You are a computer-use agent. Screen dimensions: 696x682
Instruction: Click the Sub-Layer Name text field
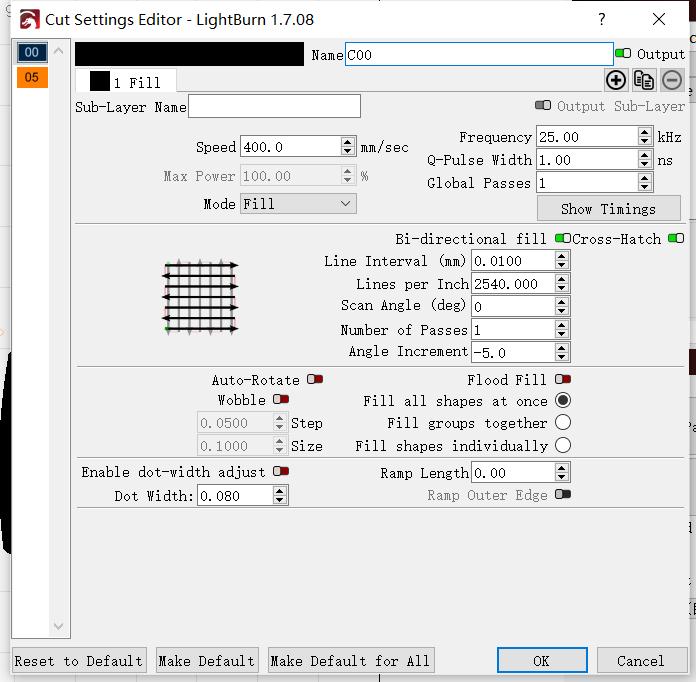[274, 106]
